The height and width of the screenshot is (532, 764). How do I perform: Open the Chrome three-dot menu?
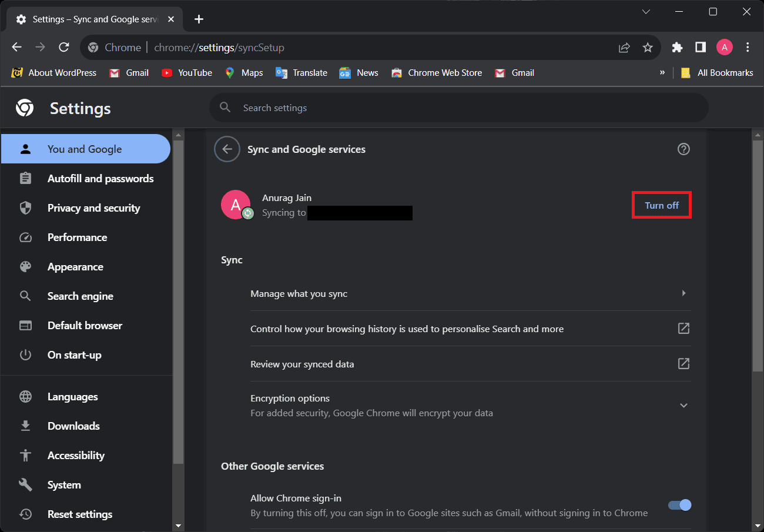pyautogui.click(x=748, y=48)
